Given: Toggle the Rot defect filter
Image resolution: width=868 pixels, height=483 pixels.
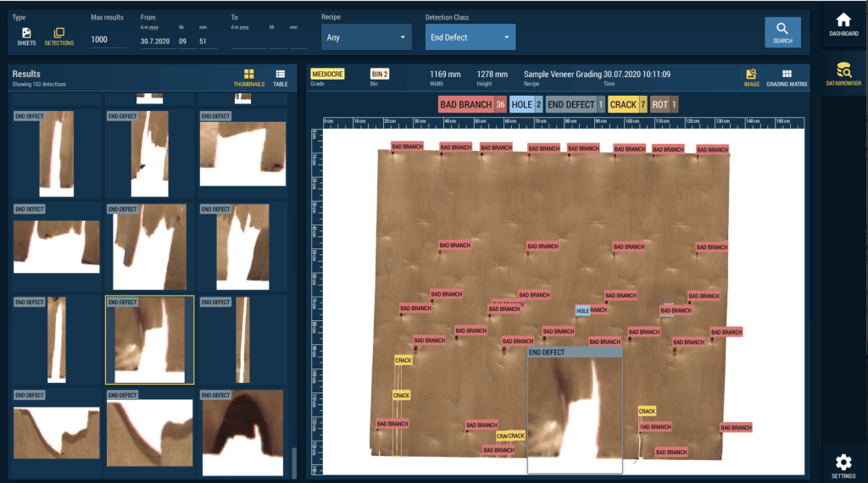Looking at the screenshot, I should pyautogui.click(x=665, y=104).
